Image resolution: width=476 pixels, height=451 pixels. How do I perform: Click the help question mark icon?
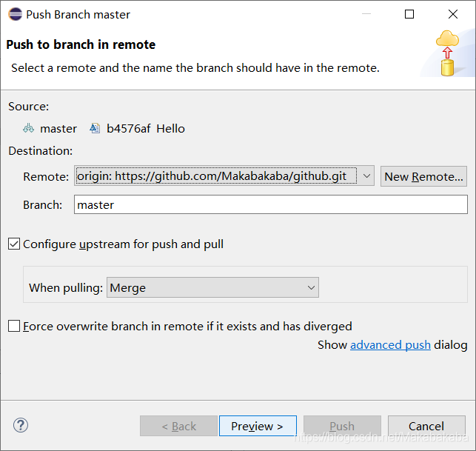(x=21, y=425)
